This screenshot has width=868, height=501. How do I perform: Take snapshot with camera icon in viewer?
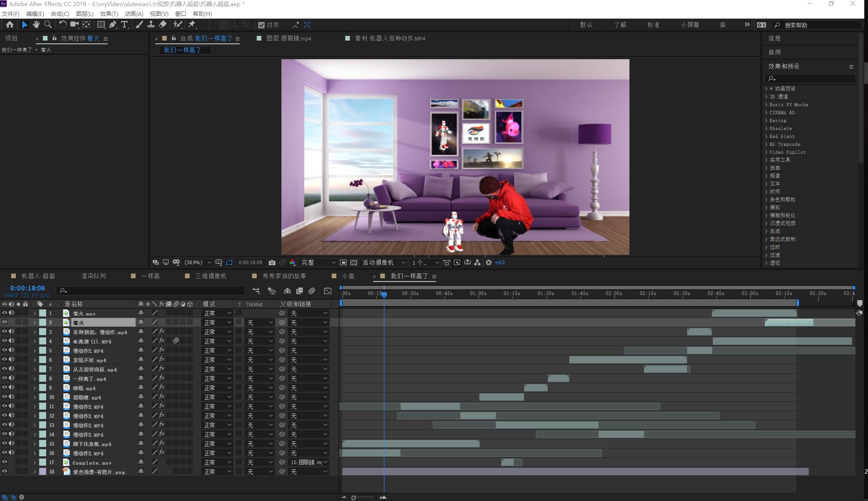pos(272,263)
